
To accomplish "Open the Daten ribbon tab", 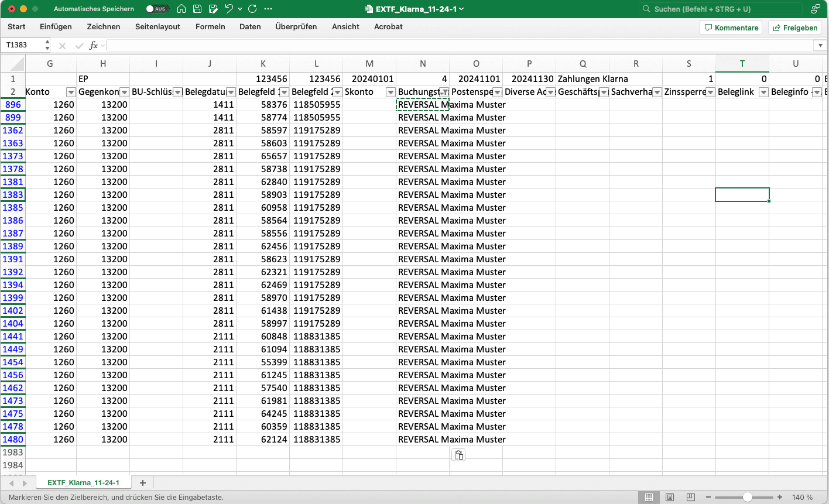I will pyautogui.click(x=250, y=26).
